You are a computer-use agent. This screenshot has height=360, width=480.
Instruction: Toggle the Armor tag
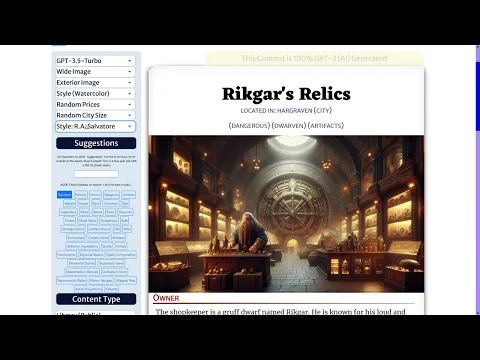tap(95, 194)
